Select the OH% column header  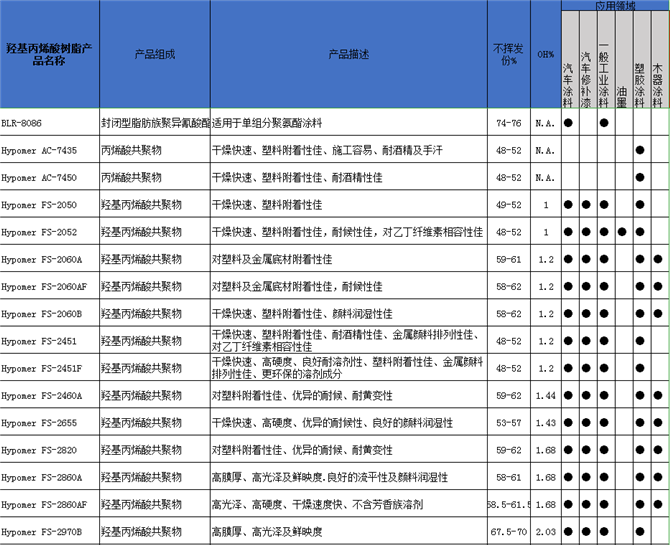(x=546, y=54)
